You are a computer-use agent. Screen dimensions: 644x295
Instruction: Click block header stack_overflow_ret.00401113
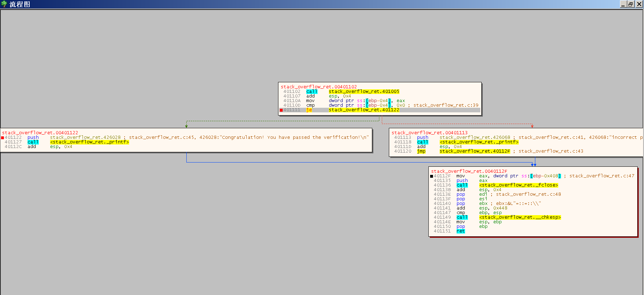429,133
